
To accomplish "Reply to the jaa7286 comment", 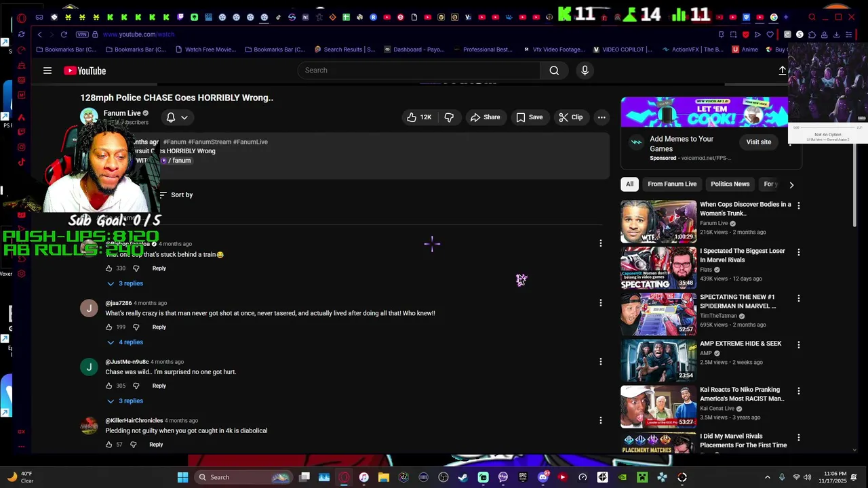I will point(159,327).
